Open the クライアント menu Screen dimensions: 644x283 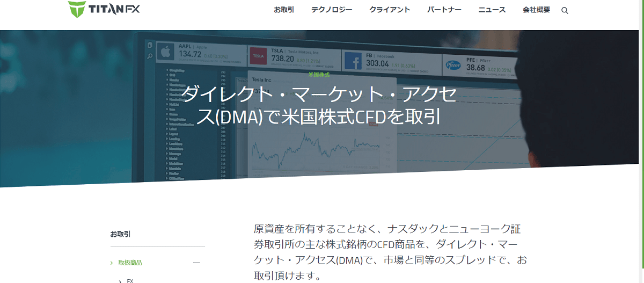click(390, 10)
